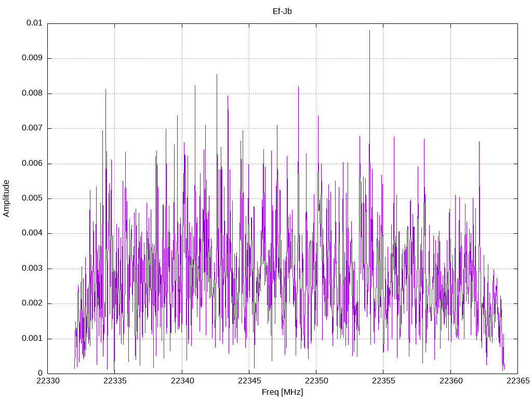Click the plot title "Ef-Jb"
Viewport: 532px width, 399px height.
point(282,11)
